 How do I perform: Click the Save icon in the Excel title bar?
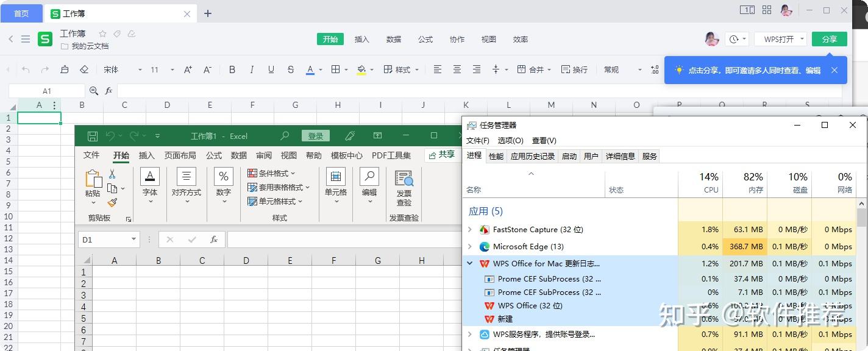pos(93,136)
